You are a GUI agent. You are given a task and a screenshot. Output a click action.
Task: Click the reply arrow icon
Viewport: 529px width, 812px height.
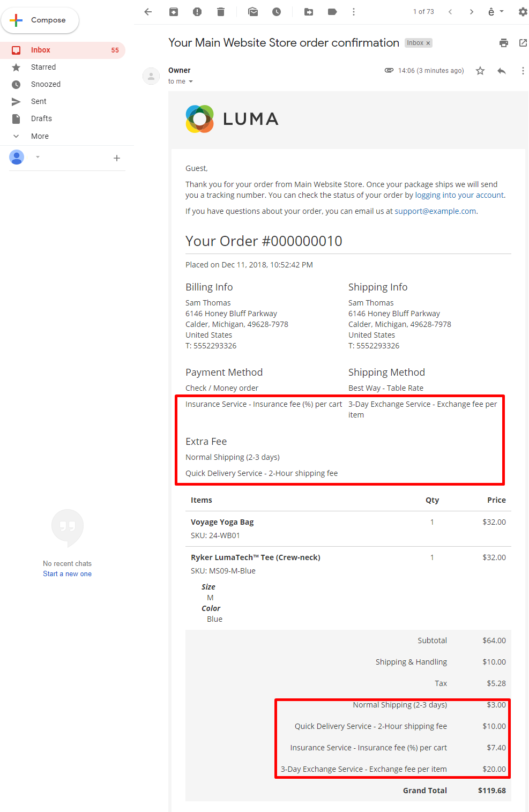(502, 71)
